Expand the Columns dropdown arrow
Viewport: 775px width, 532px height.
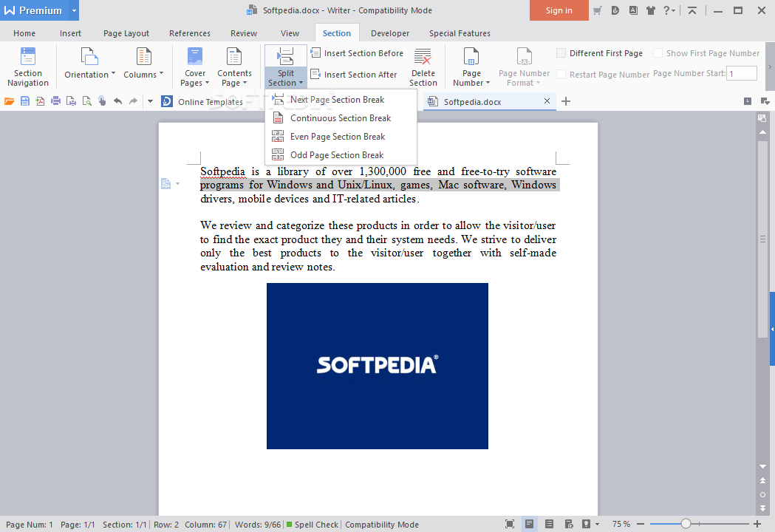(161, 74)
